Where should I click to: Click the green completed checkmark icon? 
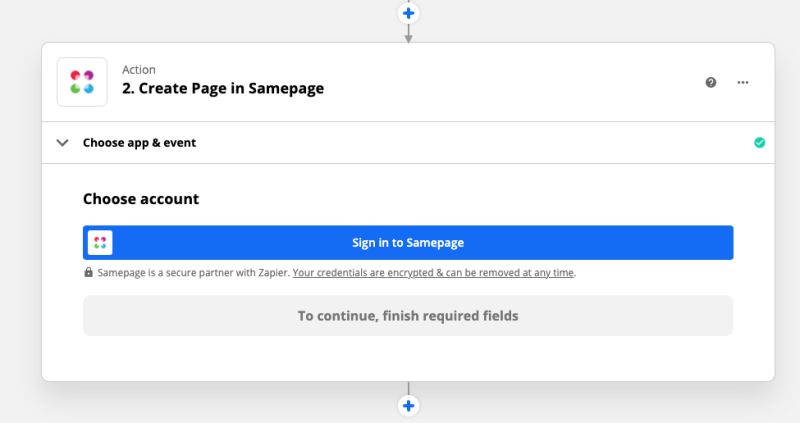click(x=760, y=142)
